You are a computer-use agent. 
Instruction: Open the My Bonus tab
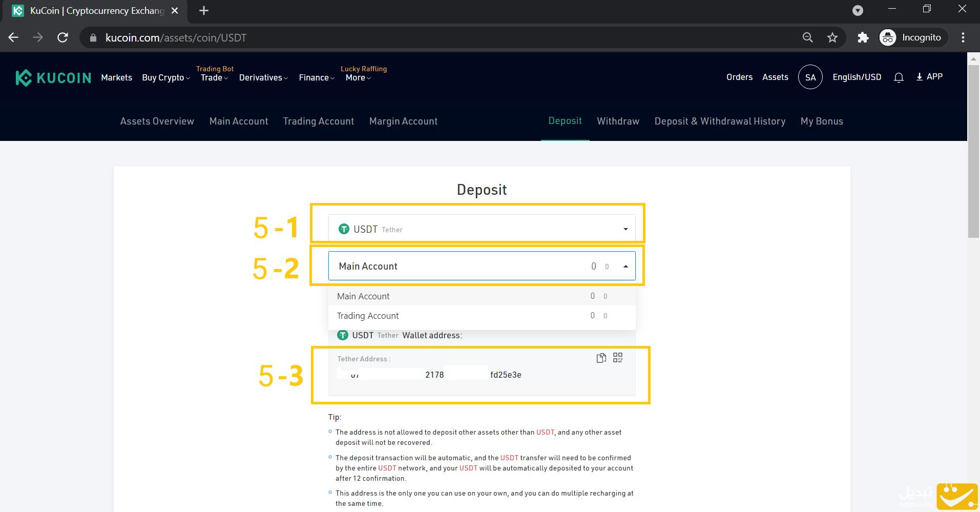[x=822, y=121]
